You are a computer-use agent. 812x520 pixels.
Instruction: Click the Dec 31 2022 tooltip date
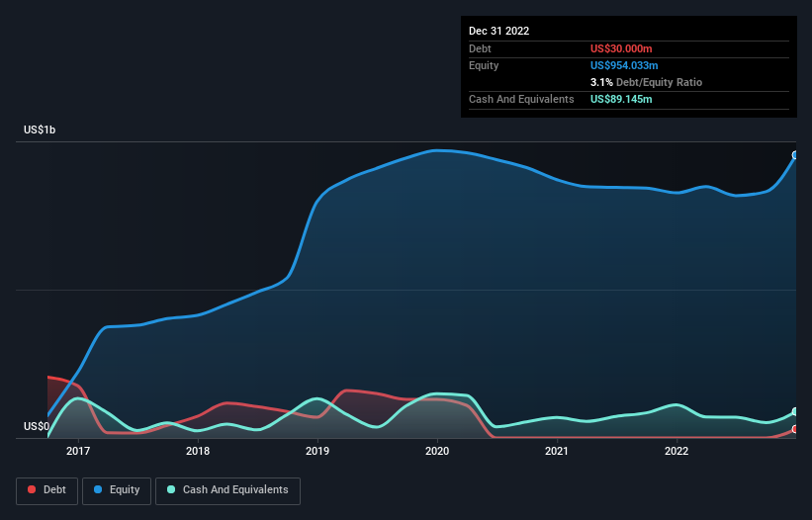(499, 31)
